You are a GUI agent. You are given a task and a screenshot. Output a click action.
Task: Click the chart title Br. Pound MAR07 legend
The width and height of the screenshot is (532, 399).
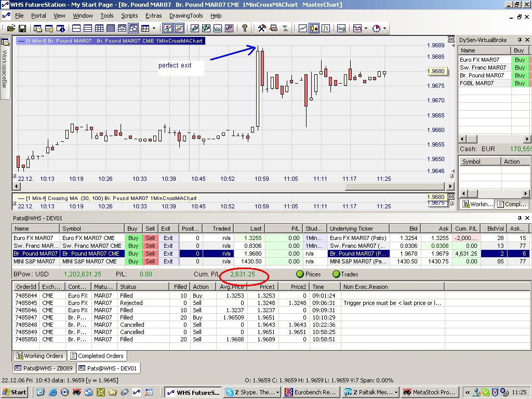pyautogui.click(x=111, y=41)
